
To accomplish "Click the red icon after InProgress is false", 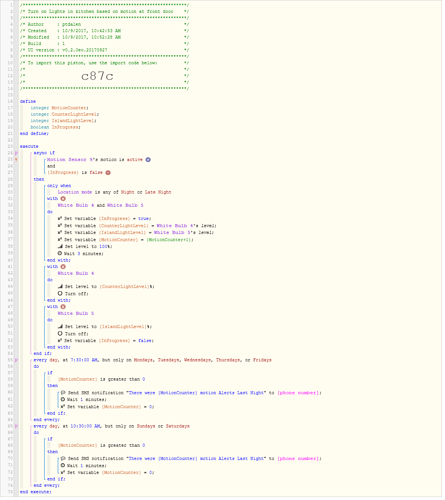I will click(109, 173).
